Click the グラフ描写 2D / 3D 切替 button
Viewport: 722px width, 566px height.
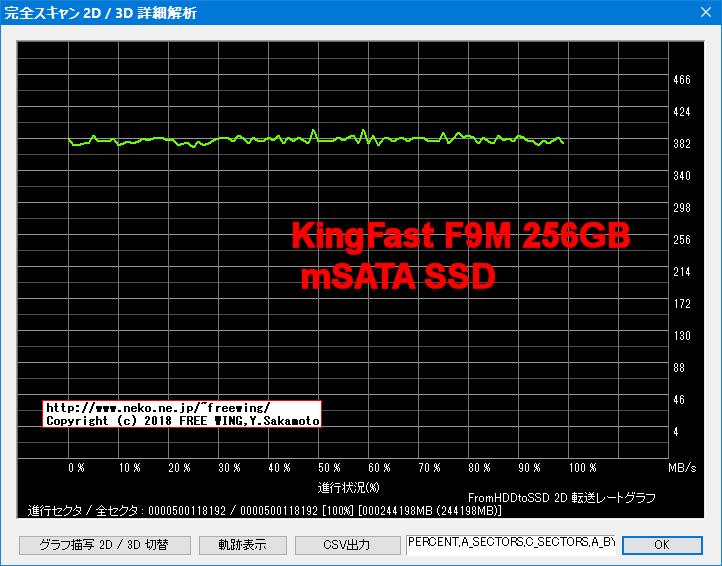pos(105,545)
